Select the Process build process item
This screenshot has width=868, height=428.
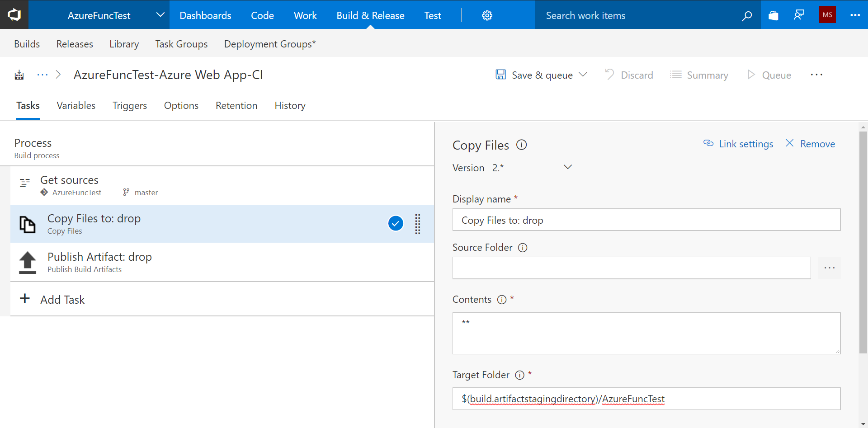point(217,148)
